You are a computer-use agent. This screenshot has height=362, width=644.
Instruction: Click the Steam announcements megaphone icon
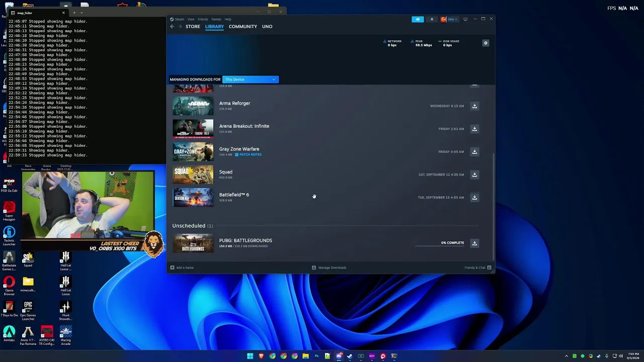pos(418,19)
